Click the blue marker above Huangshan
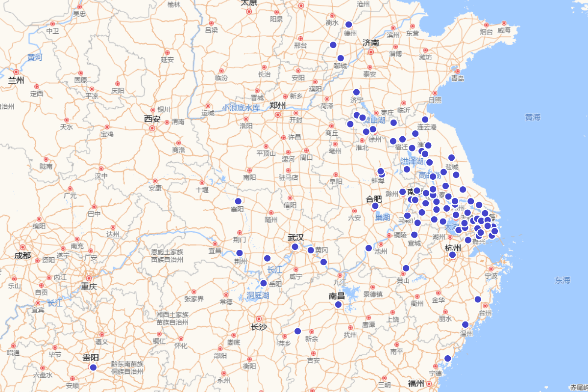Viewport: 588px width, 392px height. point(406,268)
